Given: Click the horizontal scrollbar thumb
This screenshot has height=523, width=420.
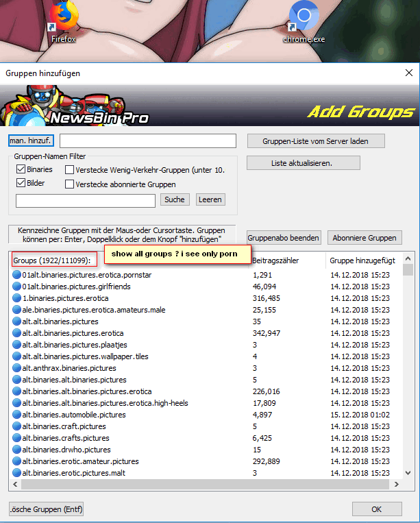Looking at the screenshot, I should (205, 485).
